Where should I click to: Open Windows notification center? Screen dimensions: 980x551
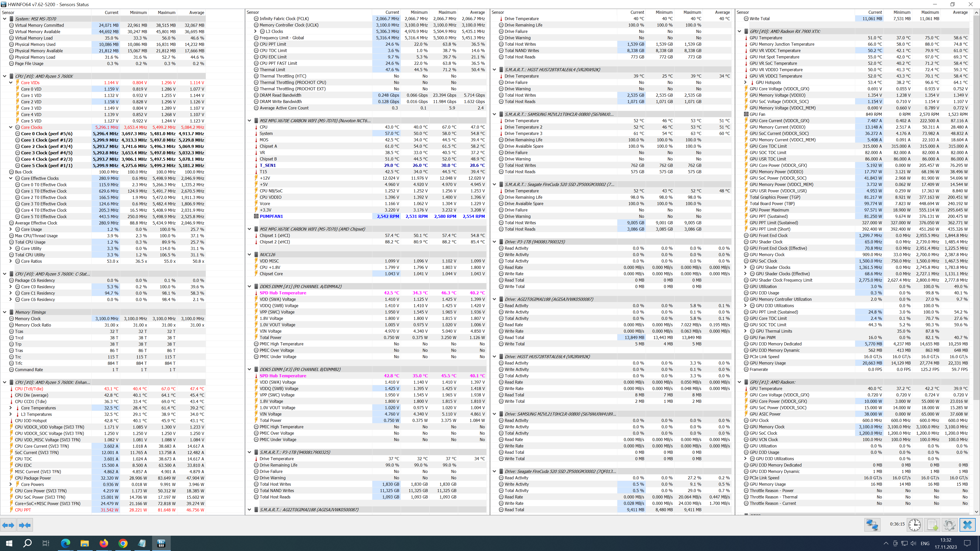pos(967,543)
